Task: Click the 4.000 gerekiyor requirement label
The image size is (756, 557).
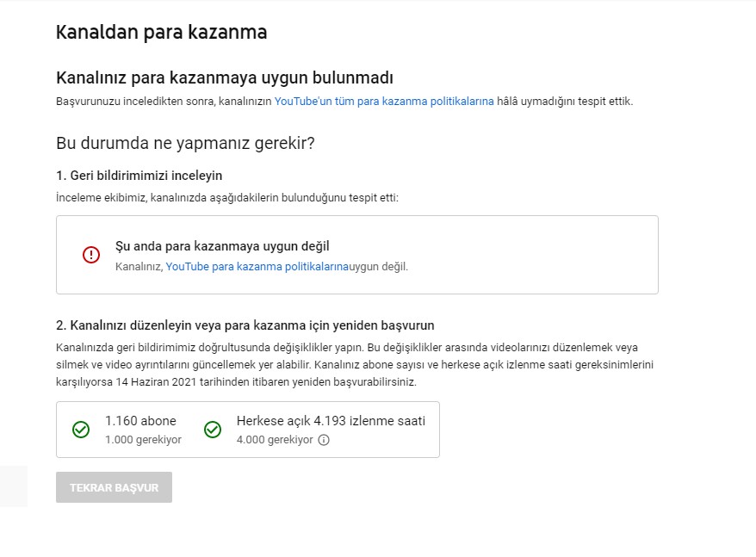Action: (275, 440)
